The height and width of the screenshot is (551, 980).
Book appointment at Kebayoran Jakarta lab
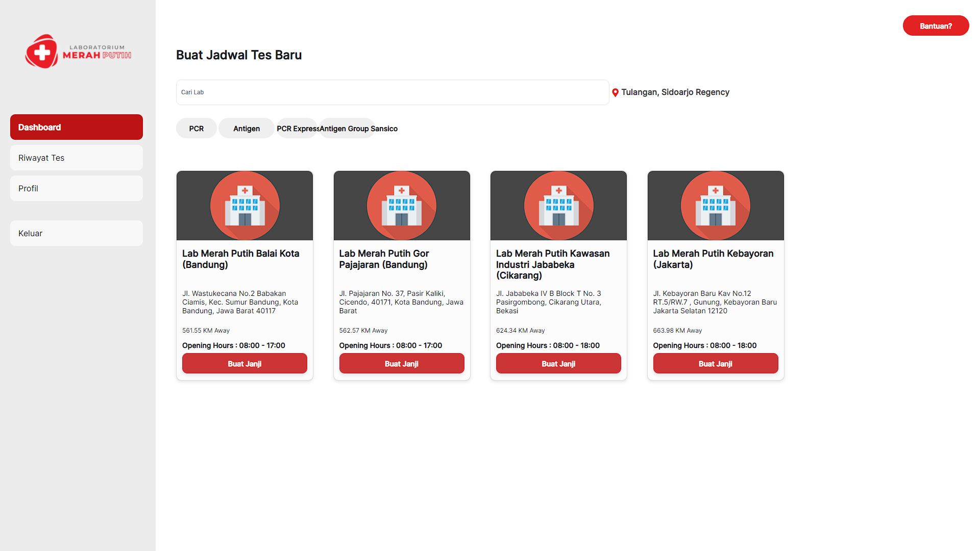[x=716, y=364]
